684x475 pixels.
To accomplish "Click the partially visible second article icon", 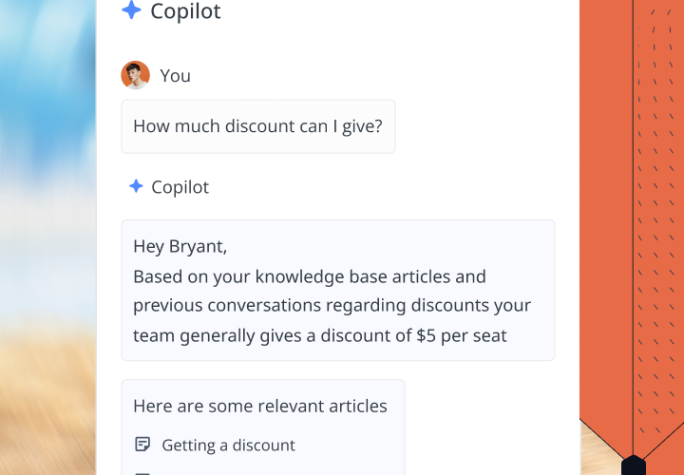I will coord(142,472).
